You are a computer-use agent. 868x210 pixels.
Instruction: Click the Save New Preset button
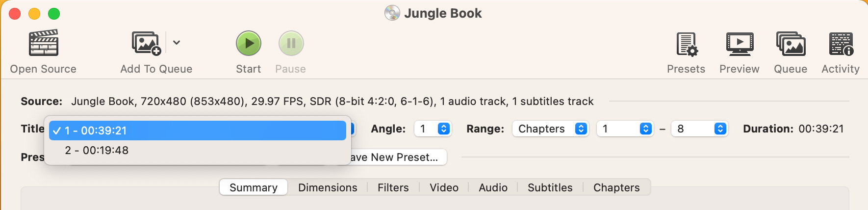[x=395, y=157]
